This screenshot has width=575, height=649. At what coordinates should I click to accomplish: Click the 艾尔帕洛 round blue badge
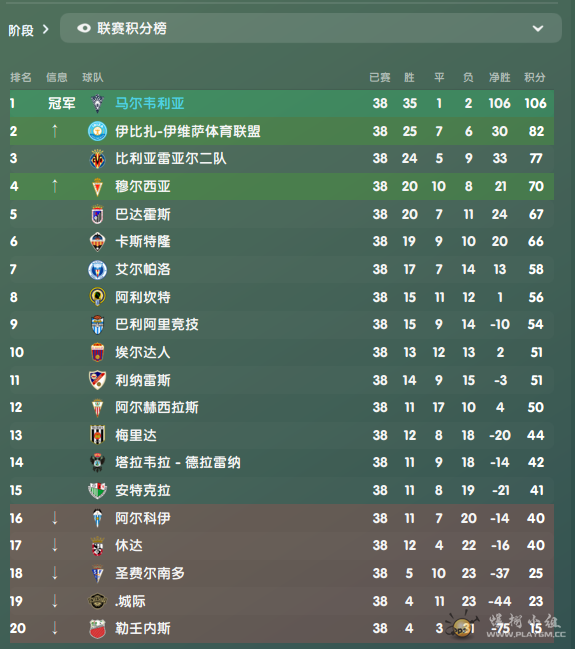coord(98,270)
